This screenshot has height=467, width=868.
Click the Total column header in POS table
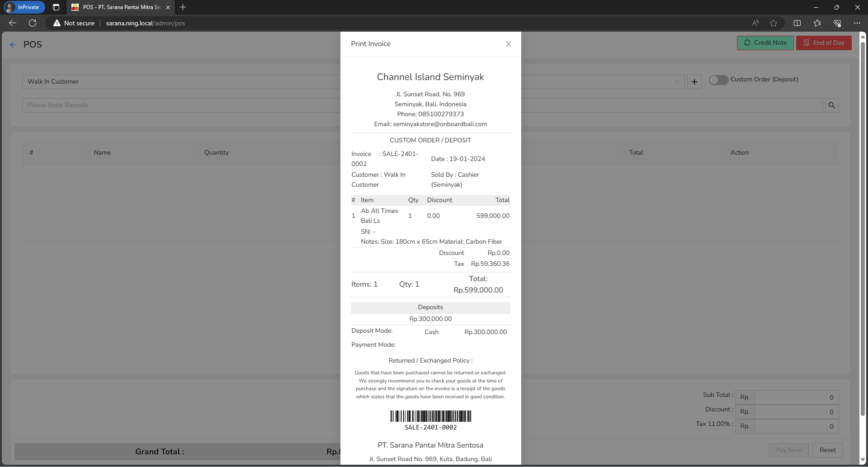click(x=636, y=153)
